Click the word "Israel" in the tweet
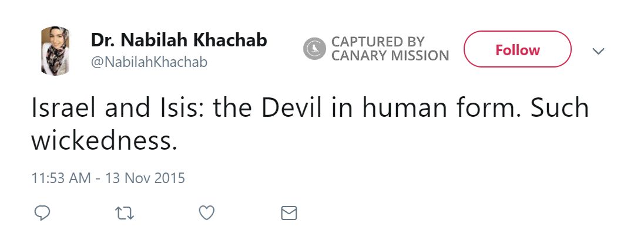 63,109
